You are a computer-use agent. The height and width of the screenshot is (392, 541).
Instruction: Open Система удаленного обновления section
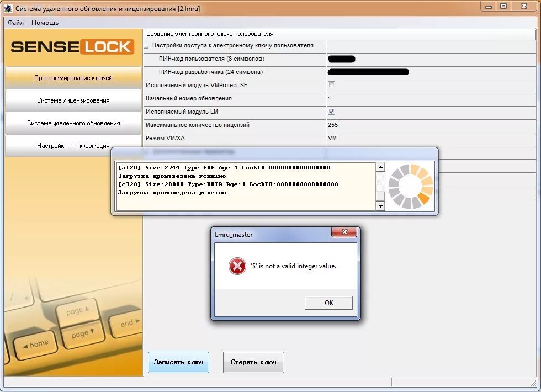pyautogui.click(x=73, y=123)
